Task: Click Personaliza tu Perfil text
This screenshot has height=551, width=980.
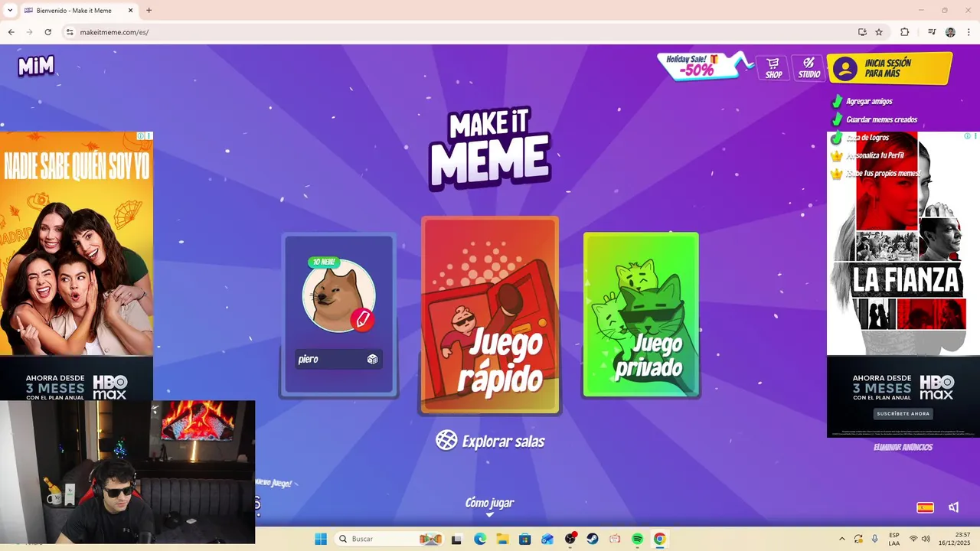Action: (875, 155)
